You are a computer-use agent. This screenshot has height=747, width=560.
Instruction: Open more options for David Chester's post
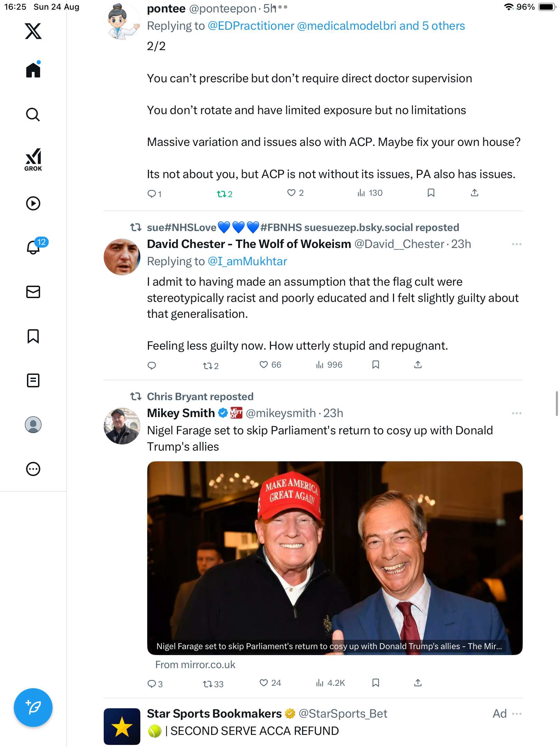516,244
